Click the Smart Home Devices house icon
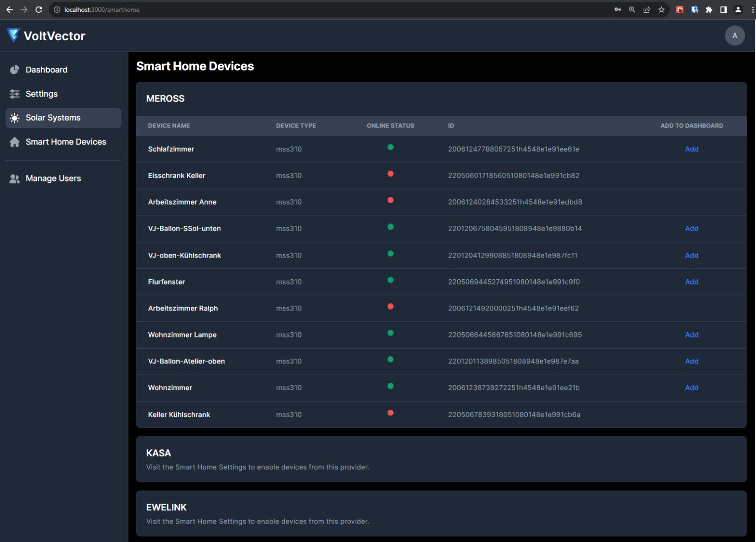Image resolution: width=756 pixels, height=542 pixels. [x=15, y=142]
